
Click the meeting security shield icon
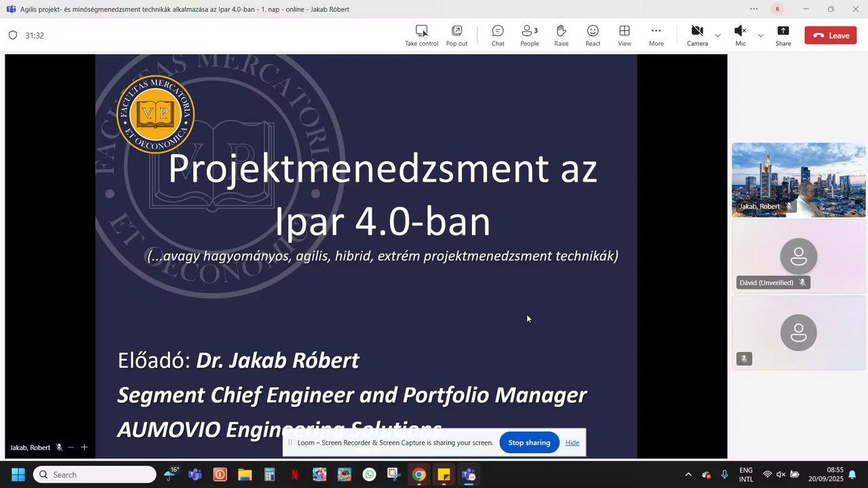[x=13, y=35]
